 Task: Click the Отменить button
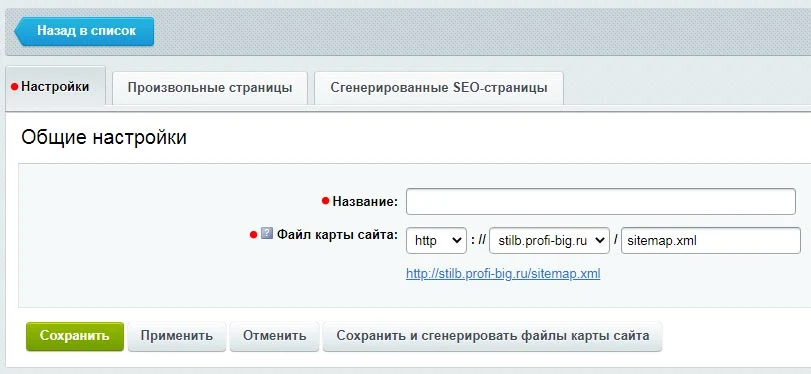[274, 336]
